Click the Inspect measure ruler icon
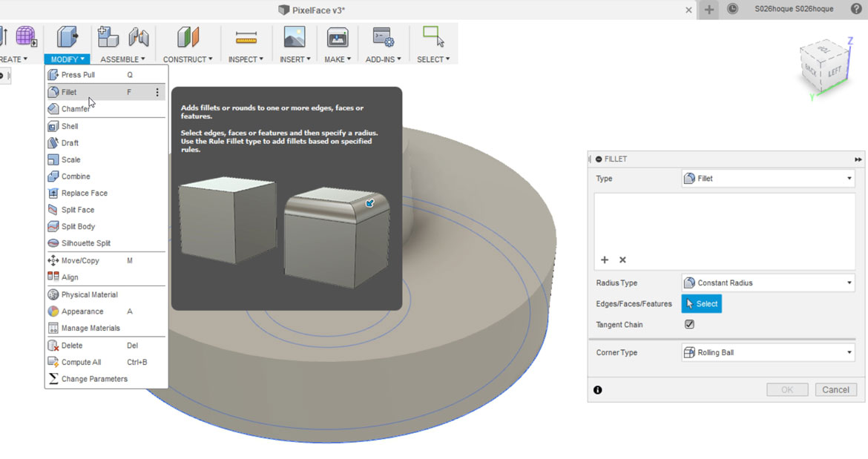The height and width of the screenshot is (459, 868). pyautogui.click(x=246, y=38)
